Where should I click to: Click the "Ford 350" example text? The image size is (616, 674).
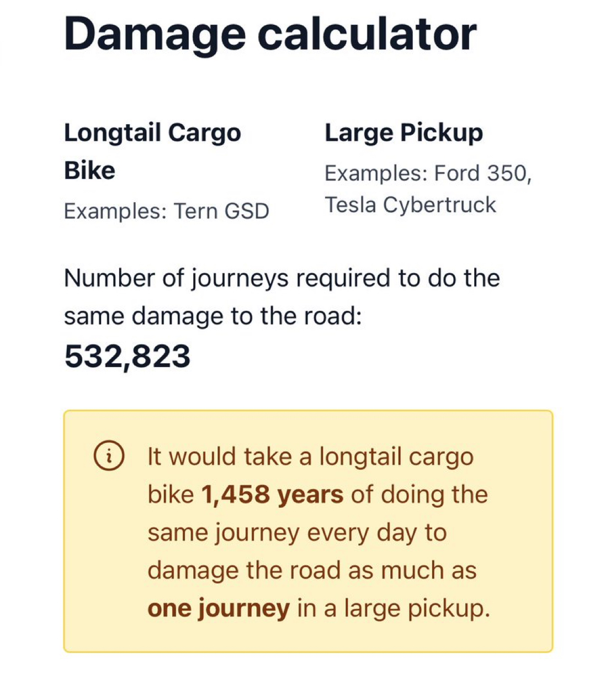482,173
